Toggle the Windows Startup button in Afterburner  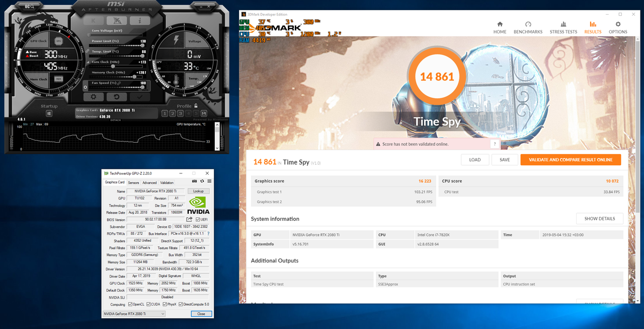click(49, 114)
